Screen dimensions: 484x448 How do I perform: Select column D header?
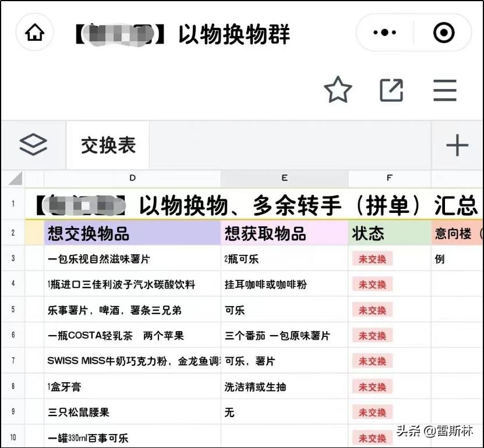coord(133,179)
